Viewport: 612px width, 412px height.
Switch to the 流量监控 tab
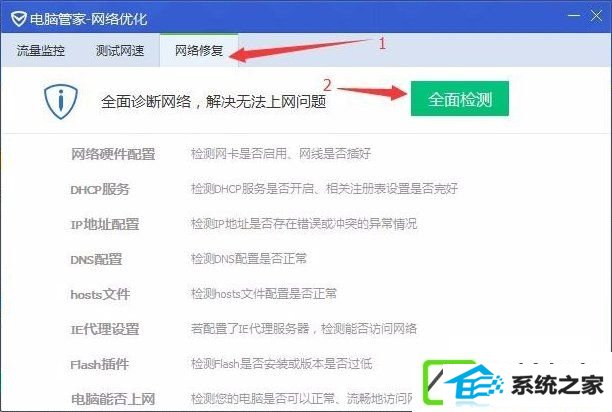(41, 50)
